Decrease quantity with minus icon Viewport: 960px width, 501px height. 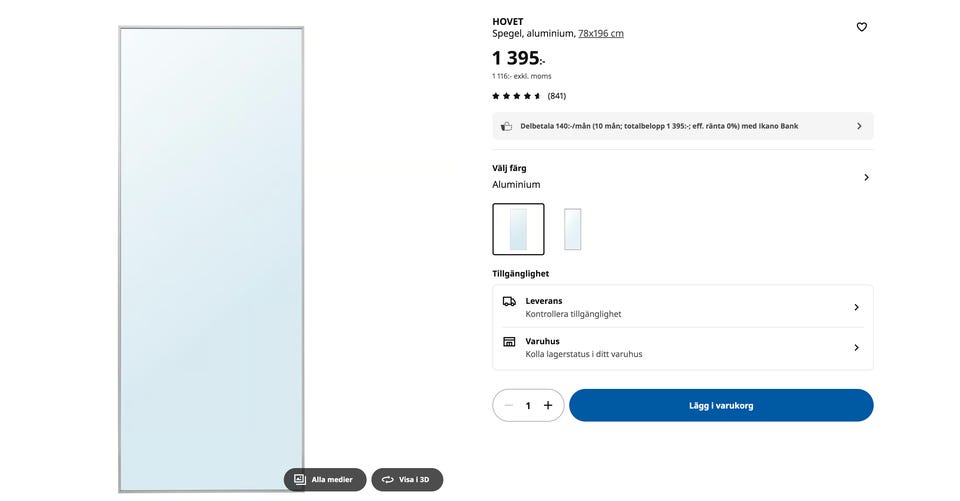tap(509, 405)
